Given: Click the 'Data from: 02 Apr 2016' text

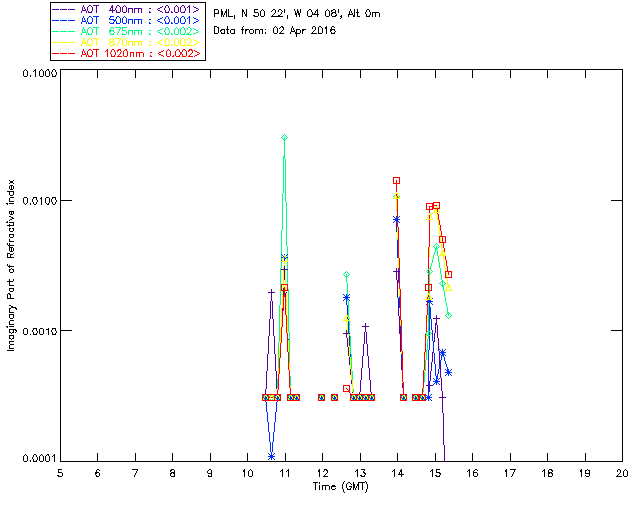Looking at the screenshot, I should (274, 30).
